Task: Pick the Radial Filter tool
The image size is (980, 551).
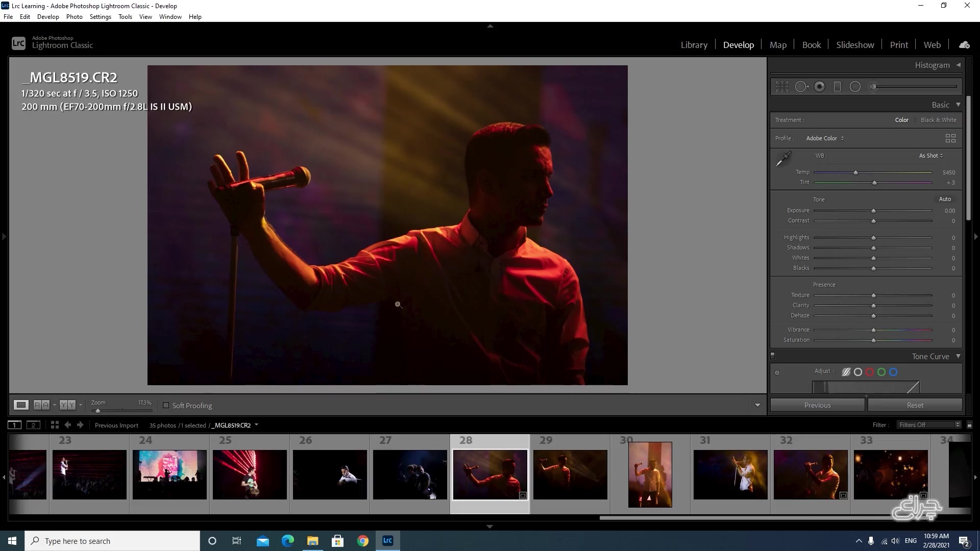Action: pyautogui.click(x=855, y=87)
